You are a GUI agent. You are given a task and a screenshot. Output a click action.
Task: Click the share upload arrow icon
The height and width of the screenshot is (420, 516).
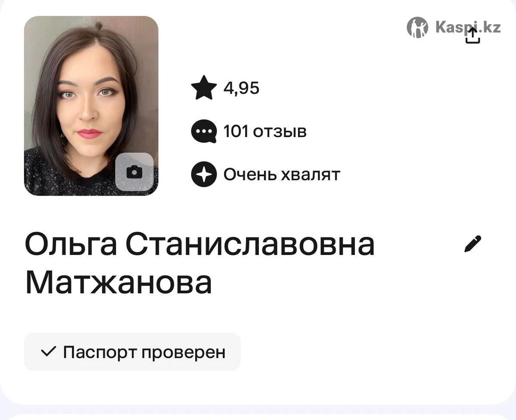click(x=473, y=36)
